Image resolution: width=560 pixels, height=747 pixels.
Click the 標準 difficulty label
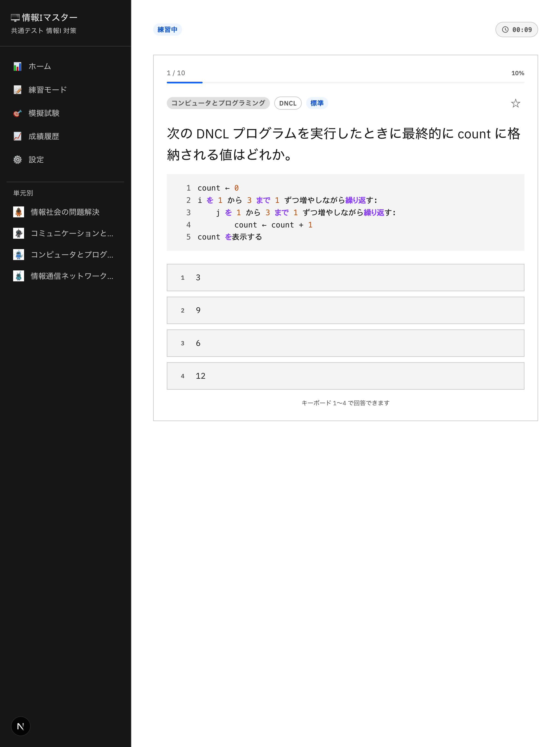[x=317, y=103]
